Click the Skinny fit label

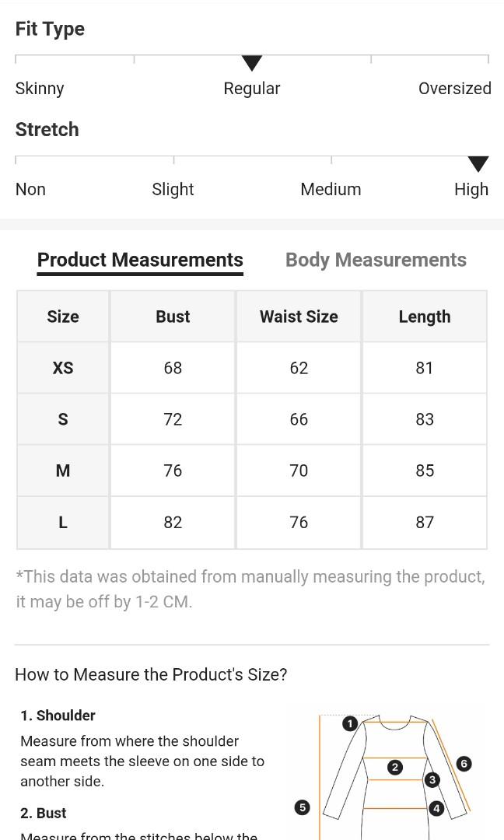pyautogui.click(x=40, y=89)
